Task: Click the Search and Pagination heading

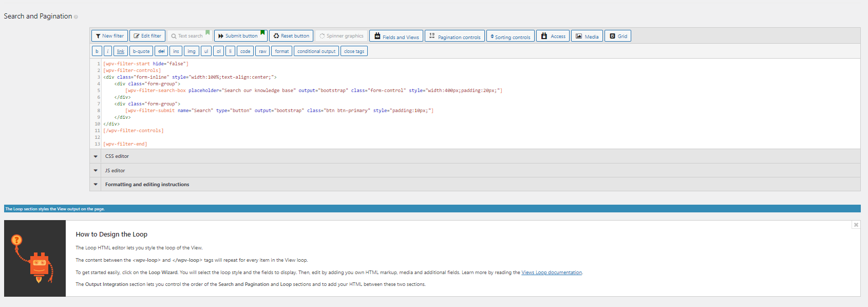Action: pos(38,16)
